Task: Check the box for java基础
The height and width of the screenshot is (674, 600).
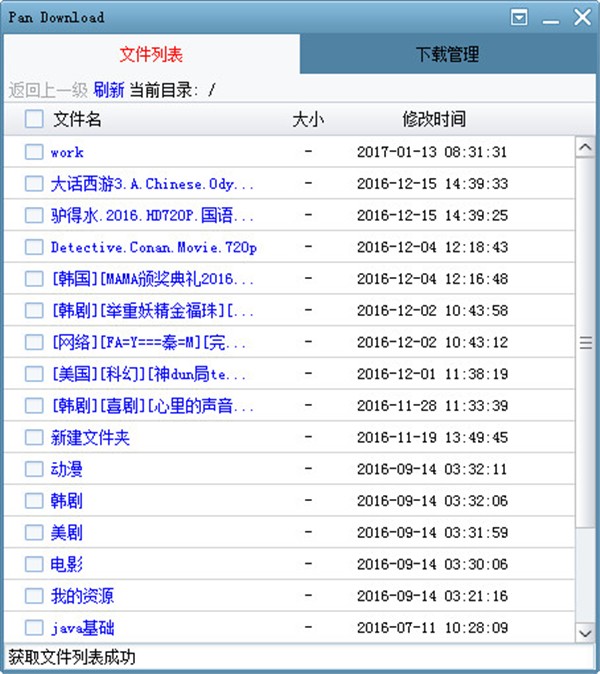Action: click(34, 628)
